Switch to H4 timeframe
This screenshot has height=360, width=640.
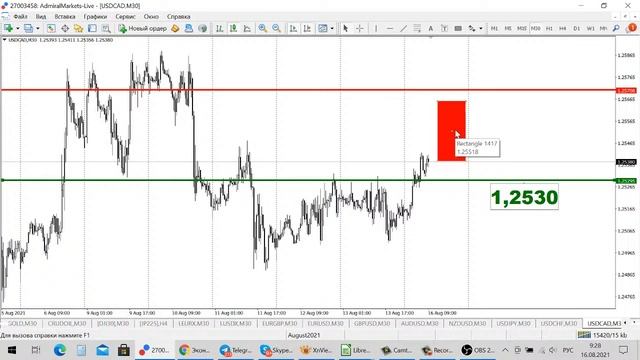pyautogui.click(x=563, y=28)
